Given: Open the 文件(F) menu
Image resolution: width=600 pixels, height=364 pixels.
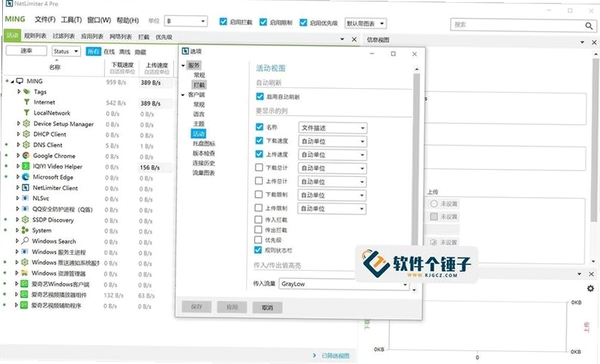Looking at the screenshot, I should coord(45,20).
